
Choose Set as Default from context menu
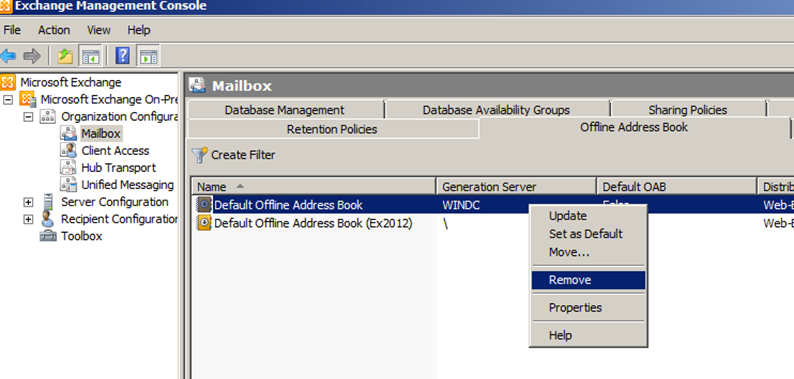tap(588, 234)
